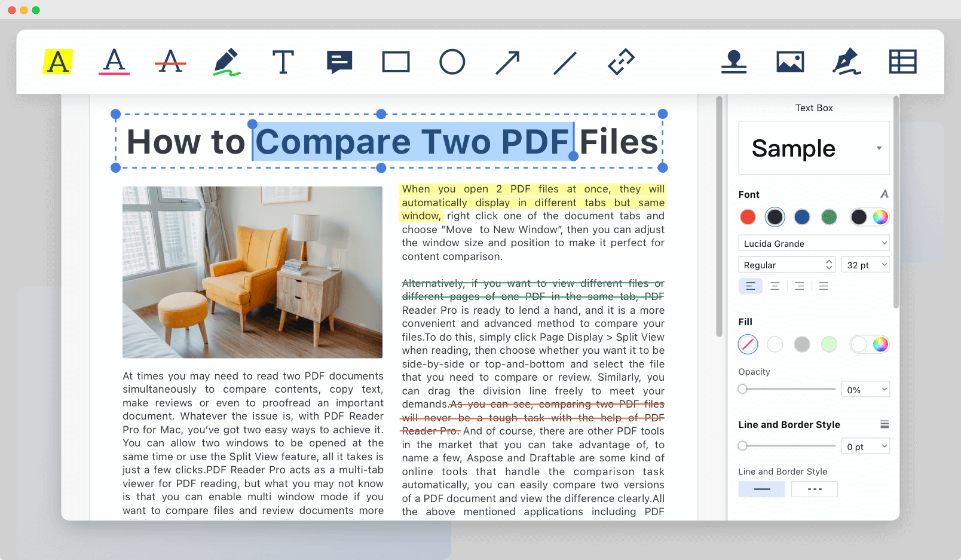961x560 pixels.
Task: Select the Rectangle shape tool
Action: point(396,62)
